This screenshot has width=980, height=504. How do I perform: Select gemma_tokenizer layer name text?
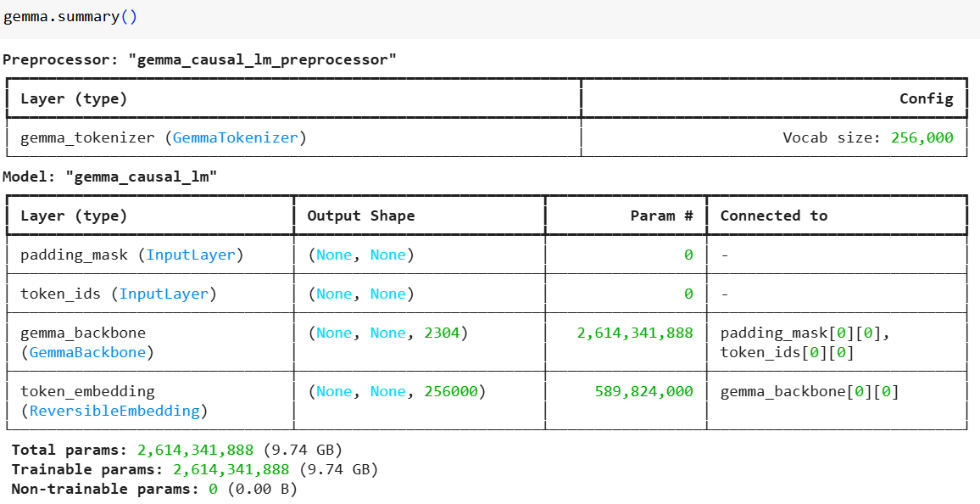87,138
